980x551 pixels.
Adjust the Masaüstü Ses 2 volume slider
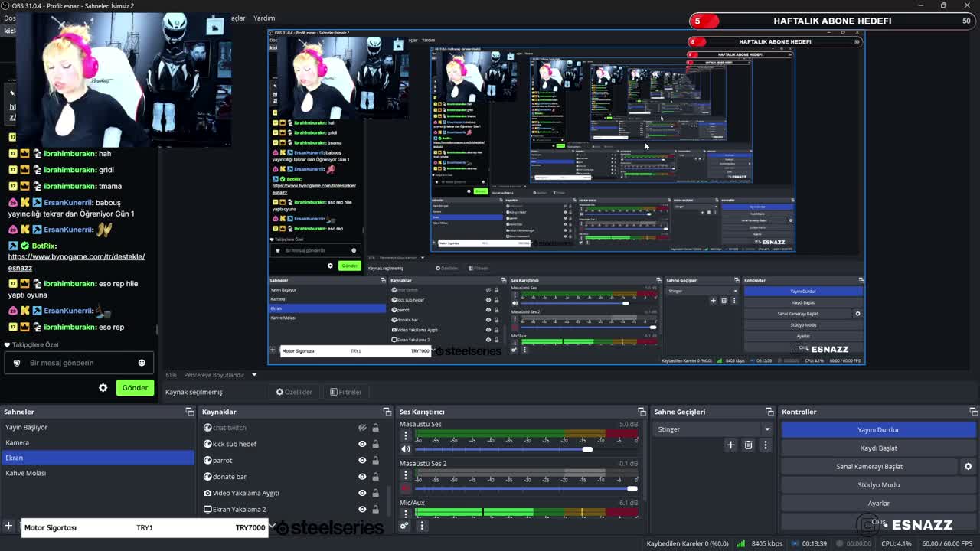526,488
